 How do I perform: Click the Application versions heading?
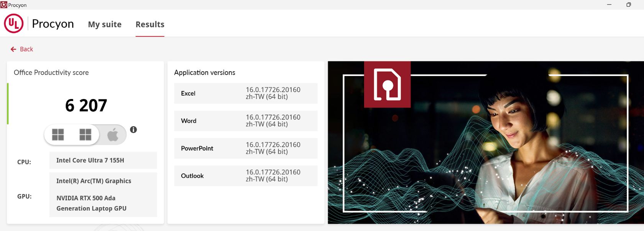click(205, 73)
